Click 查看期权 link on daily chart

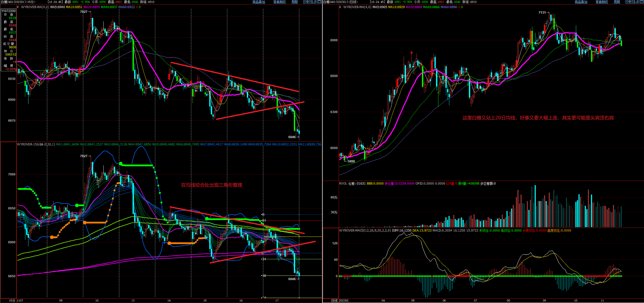[602, 2]
